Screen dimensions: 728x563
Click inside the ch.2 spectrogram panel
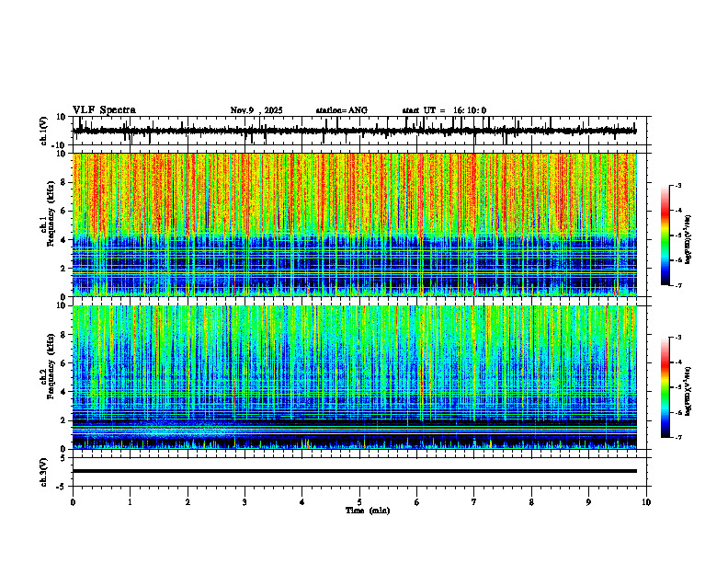[354, 377]
